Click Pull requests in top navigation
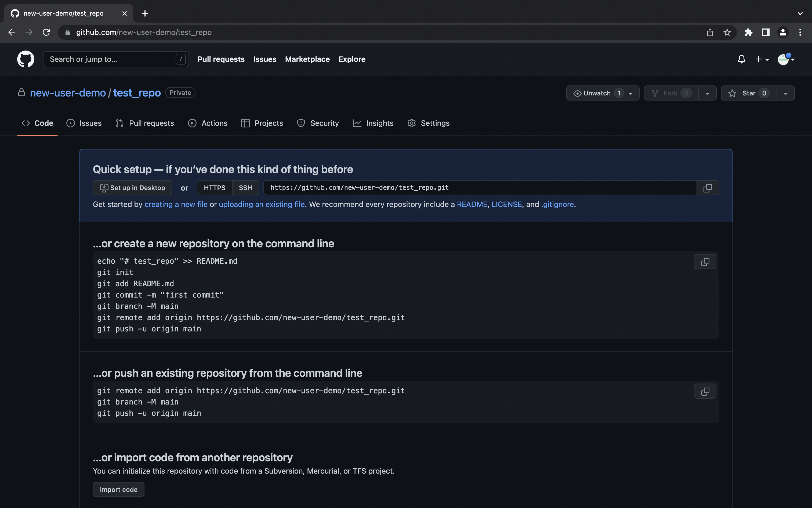The image size is (812, 508). click(x=221, y=59)
